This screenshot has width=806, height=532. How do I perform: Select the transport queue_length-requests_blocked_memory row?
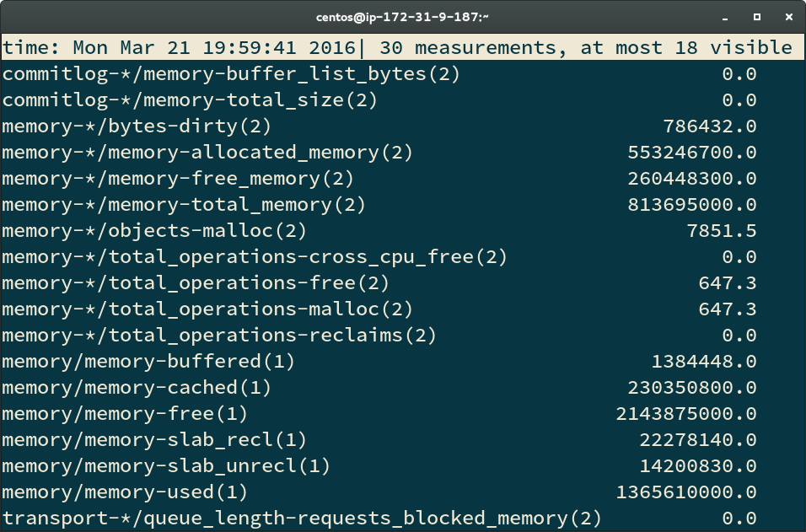tap(302, 519)
